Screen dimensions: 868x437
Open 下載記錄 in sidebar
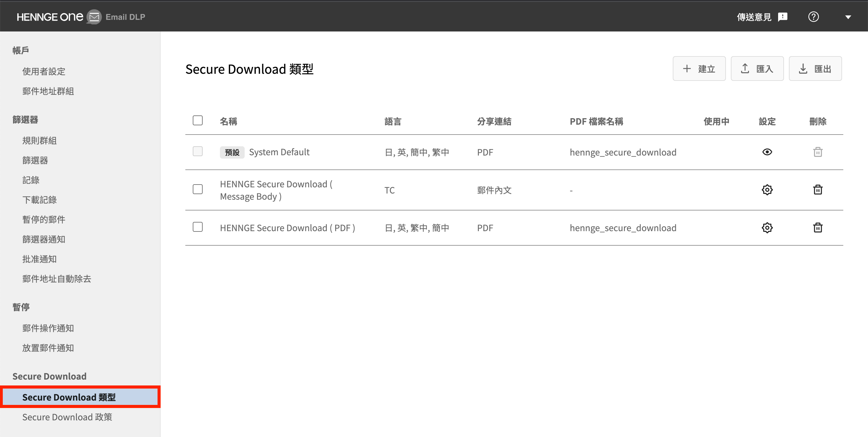40,200
